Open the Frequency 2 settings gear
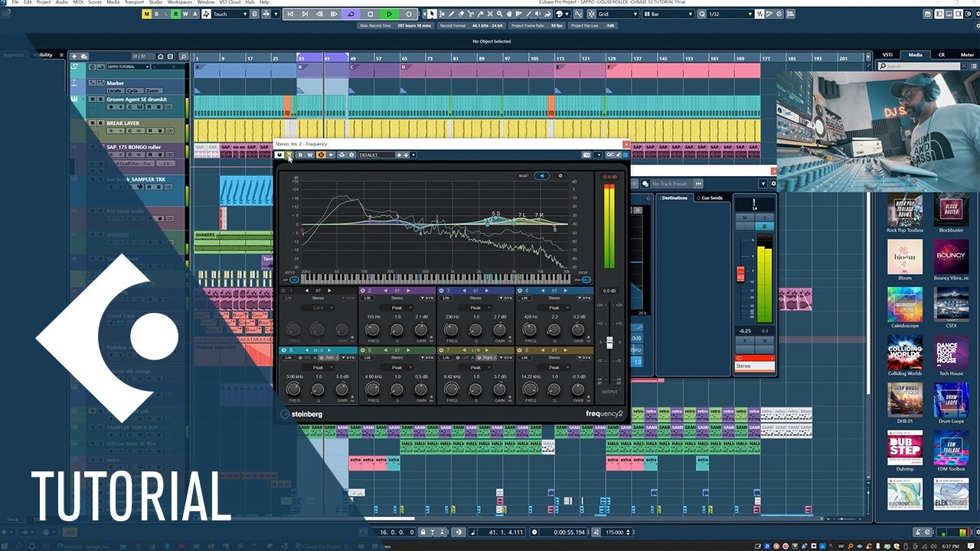 [x=560, y=176]
